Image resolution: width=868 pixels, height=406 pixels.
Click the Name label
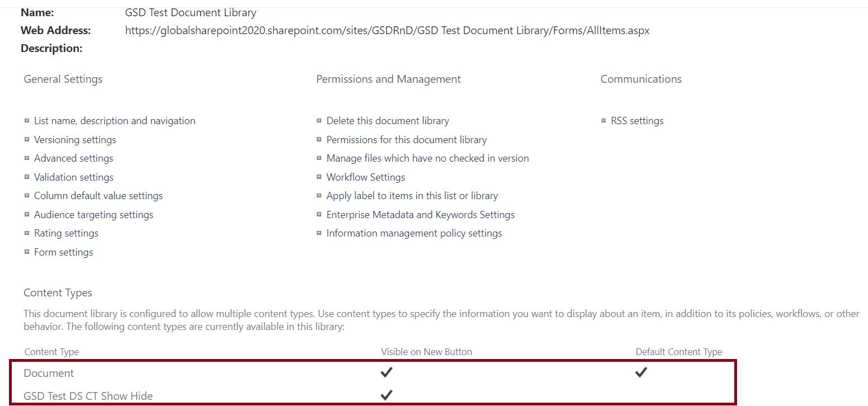(x=37, y=12)
